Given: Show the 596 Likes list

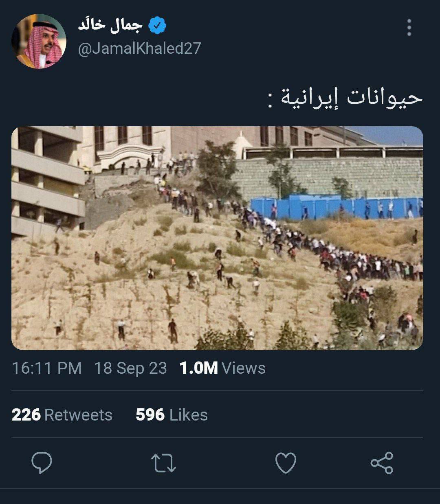Looking at the screenshot, I should [172, 415].
